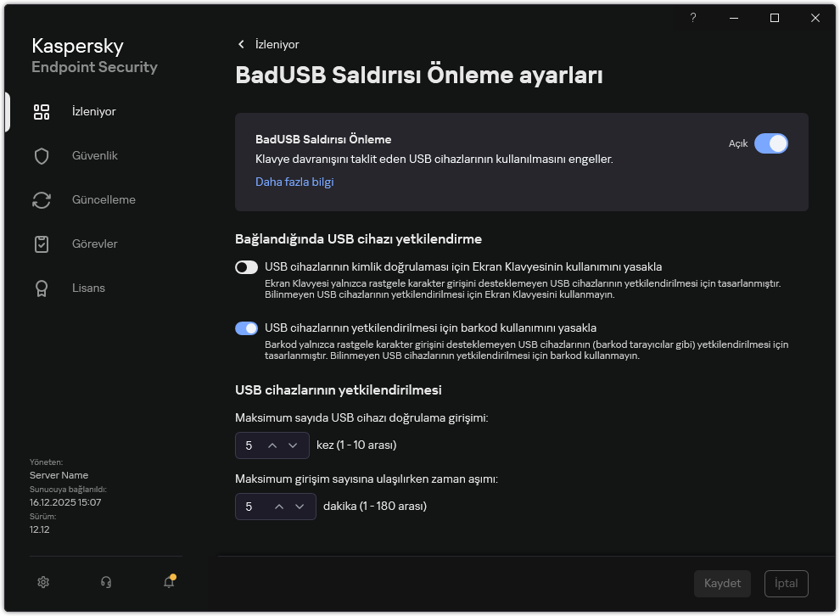Click inside the attempts number field
Image resolution: width=840 pixels, height=616 pixels.
coord(249,445)
